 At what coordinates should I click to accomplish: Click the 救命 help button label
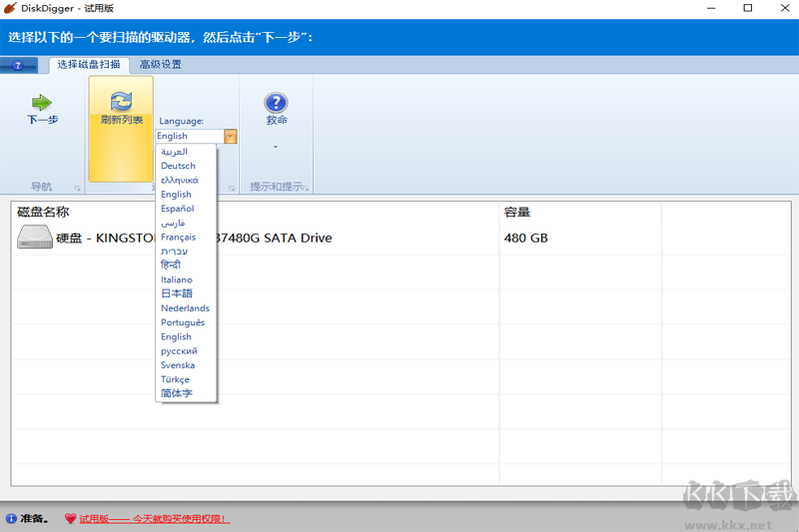(x=277, y=120)
